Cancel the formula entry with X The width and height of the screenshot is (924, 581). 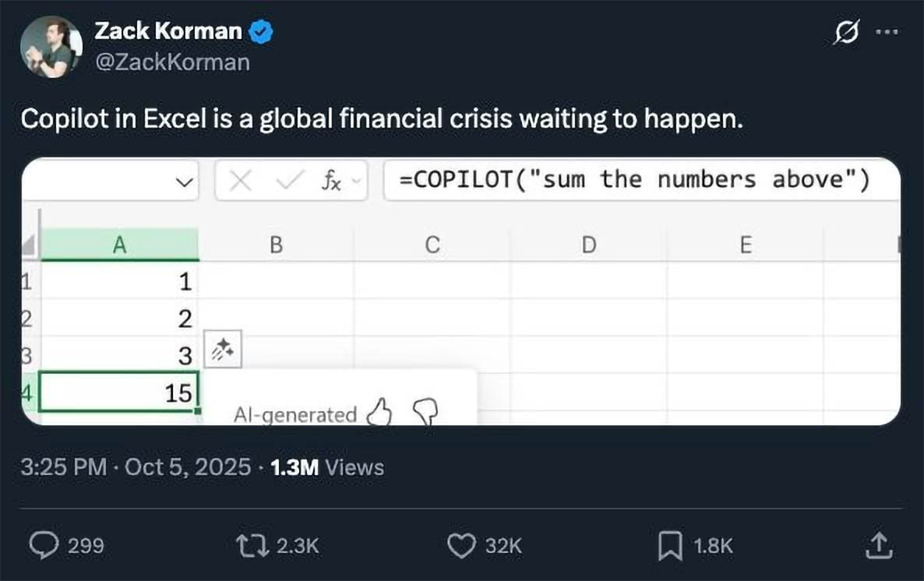(242, 181)
